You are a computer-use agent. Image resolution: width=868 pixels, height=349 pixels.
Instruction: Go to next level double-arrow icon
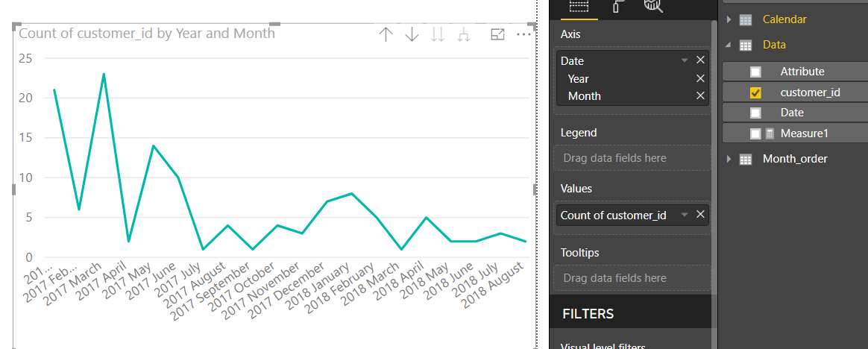point(438,35)
